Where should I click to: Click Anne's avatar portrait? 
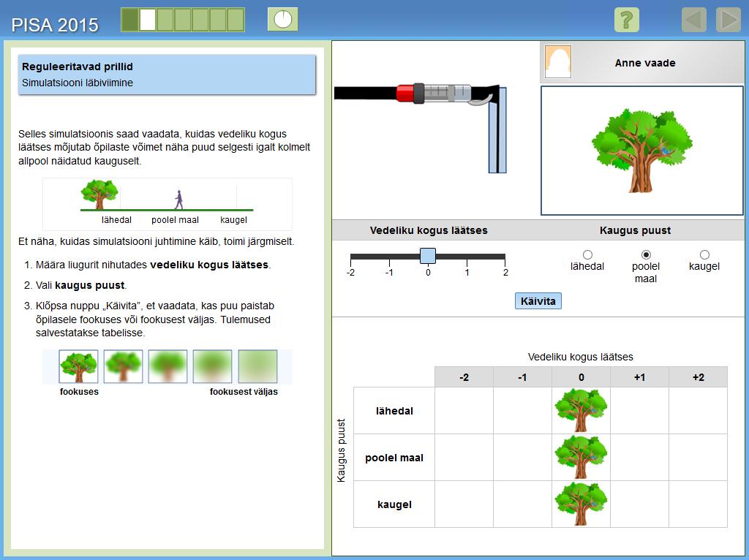tap(558, 62)
